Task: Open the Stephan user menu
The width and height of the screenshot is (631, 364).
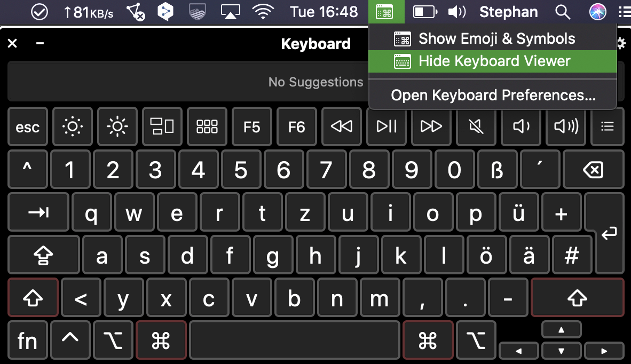Action: [x=509, y=12]
